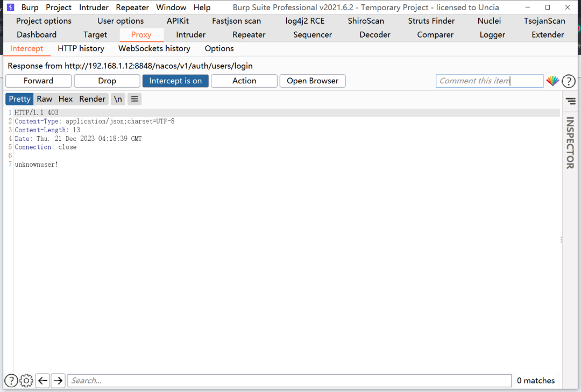
Task: Open the Repeater menu in menu bar
Action: tap(132, 8)
